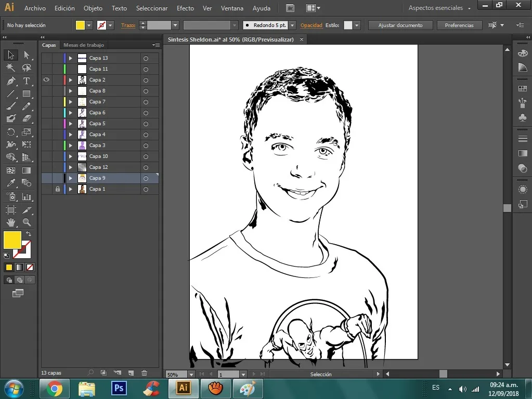Pick the Magic Wand tool

[10, 68]
